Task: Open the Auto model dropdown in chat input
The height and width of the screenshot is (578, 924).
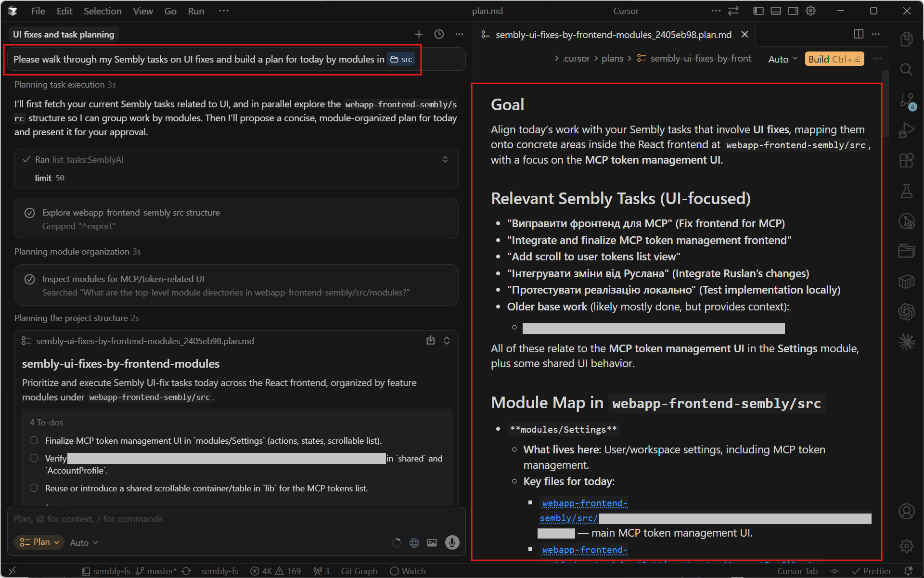Action: 84,542
